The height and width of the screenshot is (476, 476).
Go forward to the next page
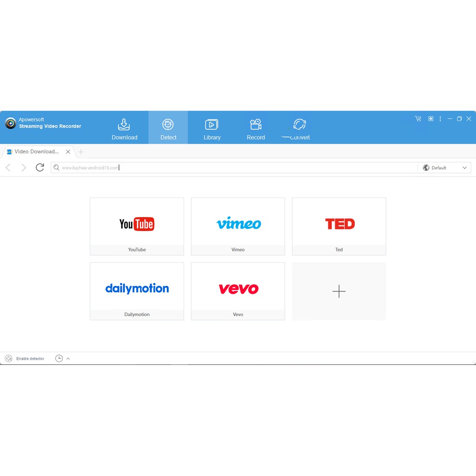click(23, 167)
